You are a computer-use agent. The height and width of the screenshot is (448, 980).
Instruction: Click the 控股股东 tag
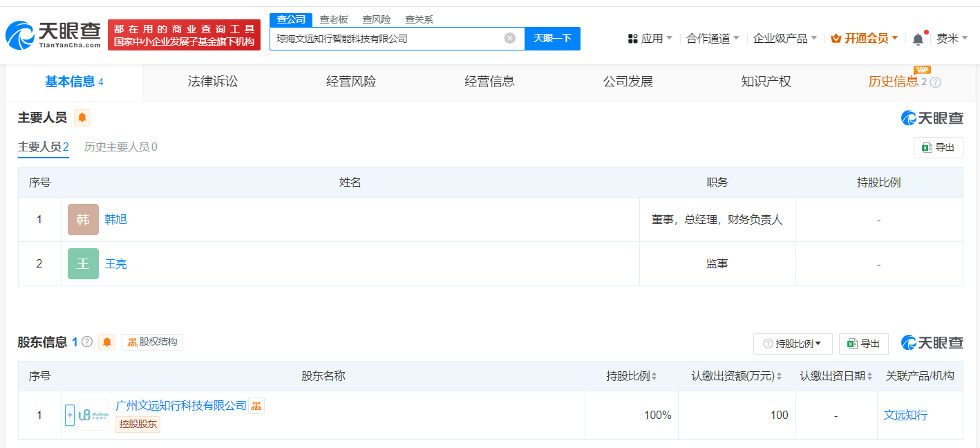click(138, 424)
